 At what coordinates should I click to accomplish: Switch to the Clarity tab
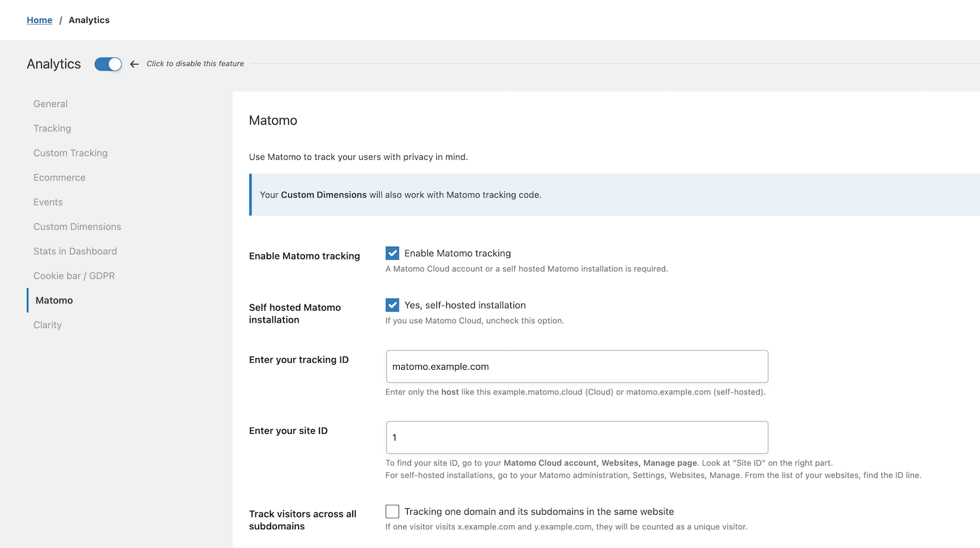coord(48,325)
